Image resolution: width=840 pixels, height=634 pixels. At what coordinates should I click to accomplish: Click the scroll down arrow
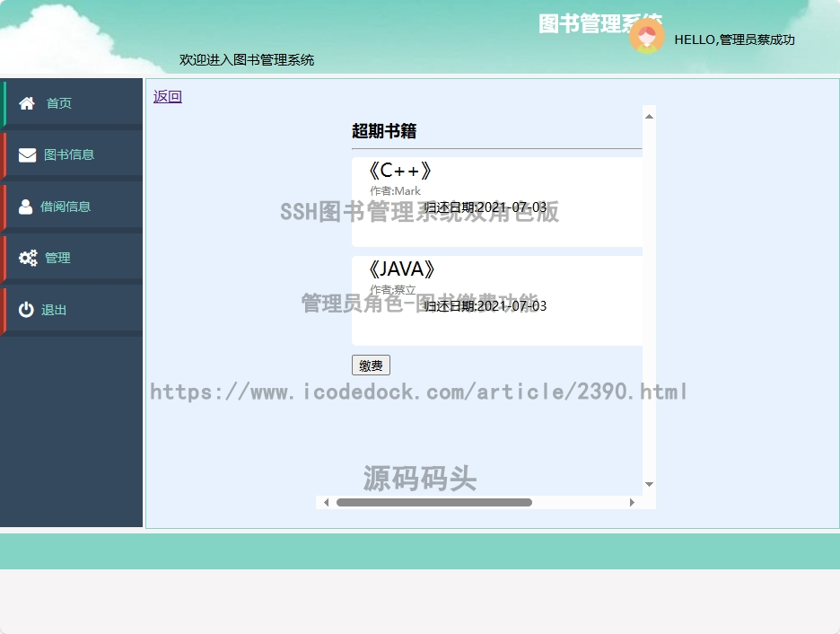pos(649,484)
